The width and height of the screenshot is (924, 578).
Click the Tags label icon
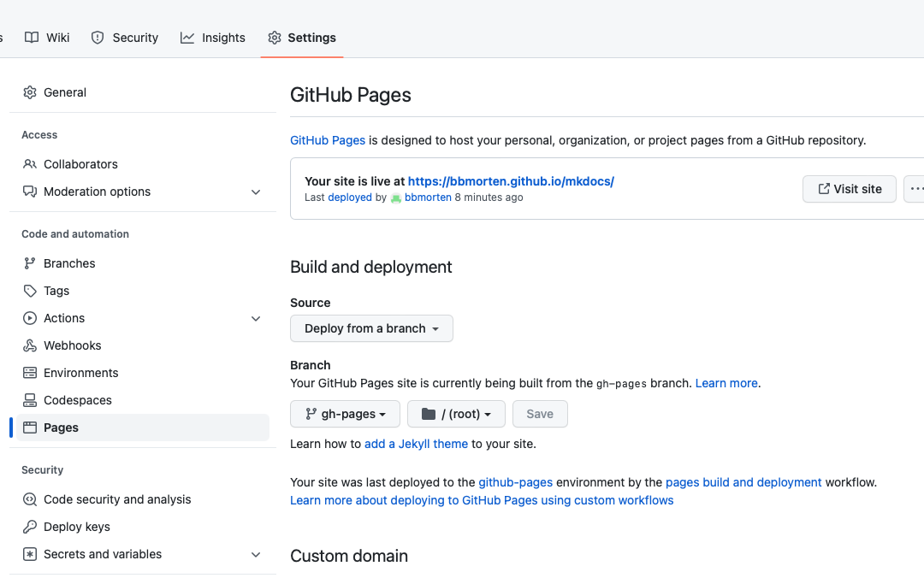point(30,291)
